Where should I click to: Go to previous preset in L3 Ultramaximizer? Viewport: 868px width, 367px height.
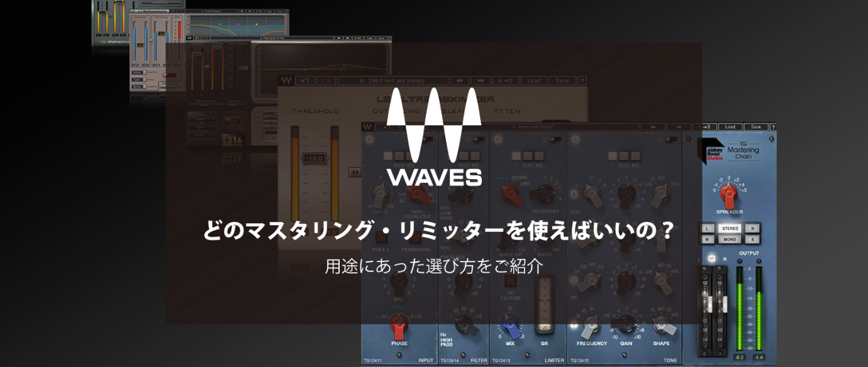459,80
